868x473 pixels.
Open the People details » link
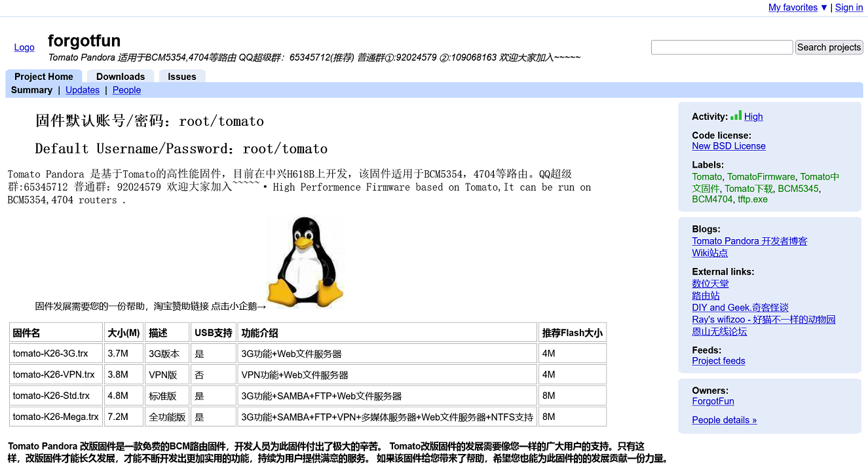pyautogui.click(x=724, y=421)
